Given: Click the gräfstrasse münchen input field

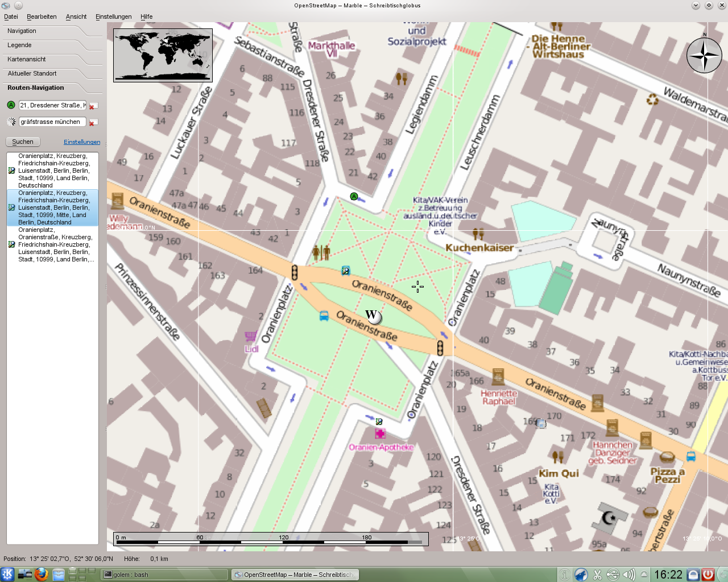Looking at the screenshot, I should [51, 122].
